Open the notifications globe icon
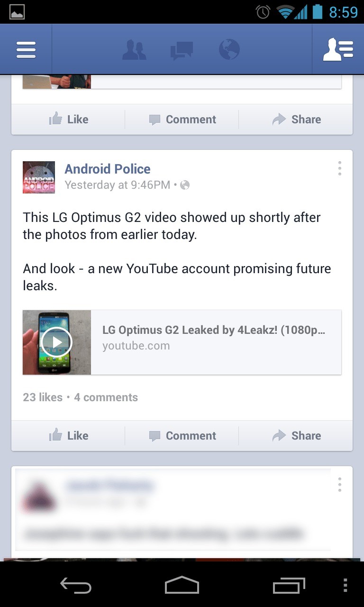The width and height of the screenshot is (364, 607). (229, 49)
